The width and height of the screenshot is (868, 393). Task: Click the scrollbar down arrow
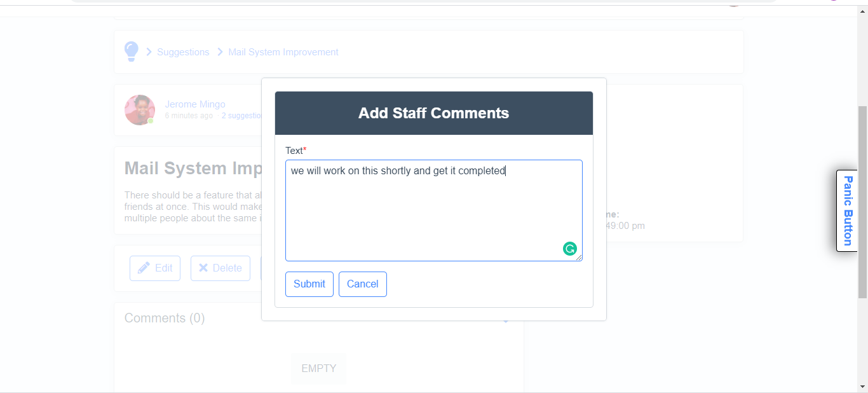click(862, 387)
